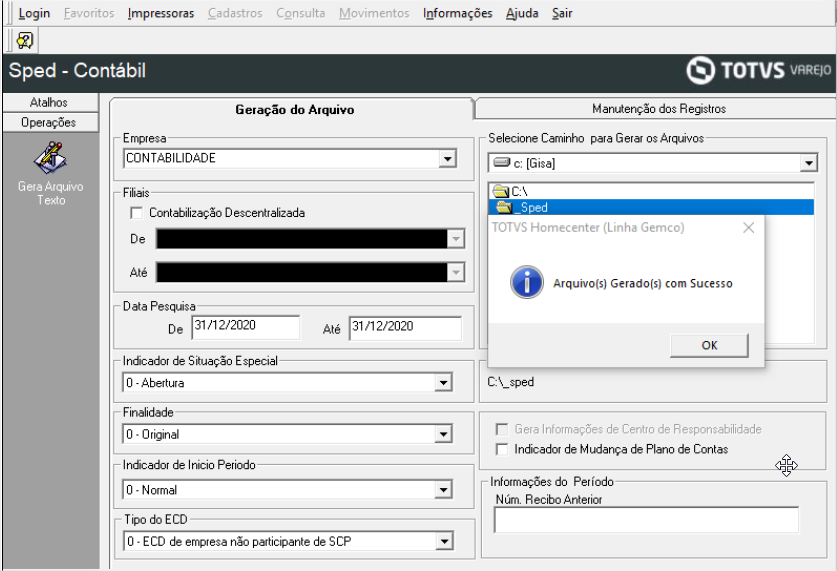The image size is (837, 571).
Task: Open the Filiais De dropdown arrow
Action: (456, 239)
